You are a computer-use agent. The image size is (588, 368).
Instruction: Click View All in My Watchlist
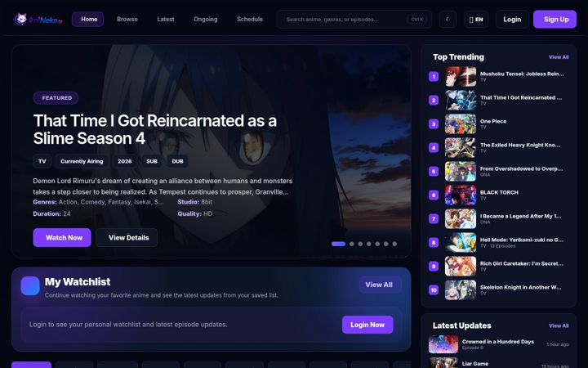380,285
